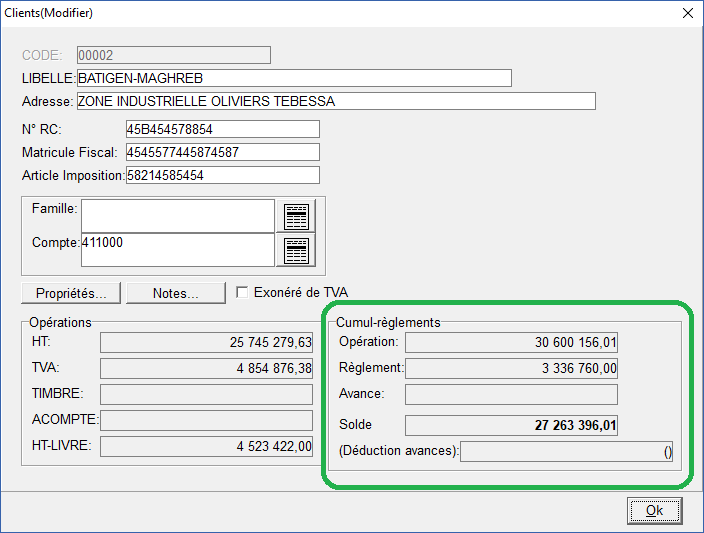Edit the Adresse field
The image size is (704, 533).
tap(336, 101)
